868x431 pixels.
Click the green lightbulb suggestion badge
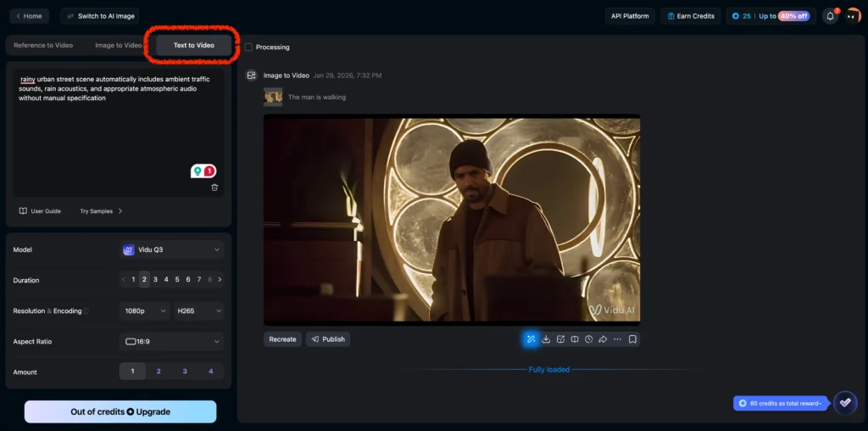coord(197,171)
